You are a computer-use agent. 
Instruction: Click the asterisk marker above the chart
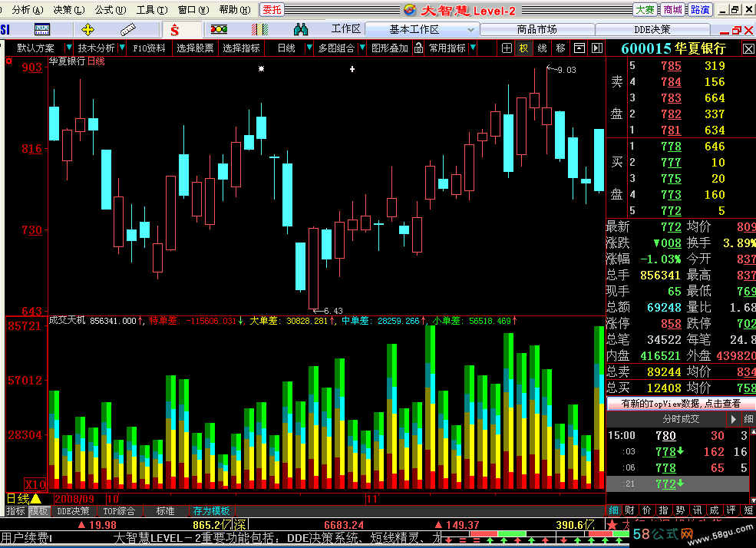[261, 69]
